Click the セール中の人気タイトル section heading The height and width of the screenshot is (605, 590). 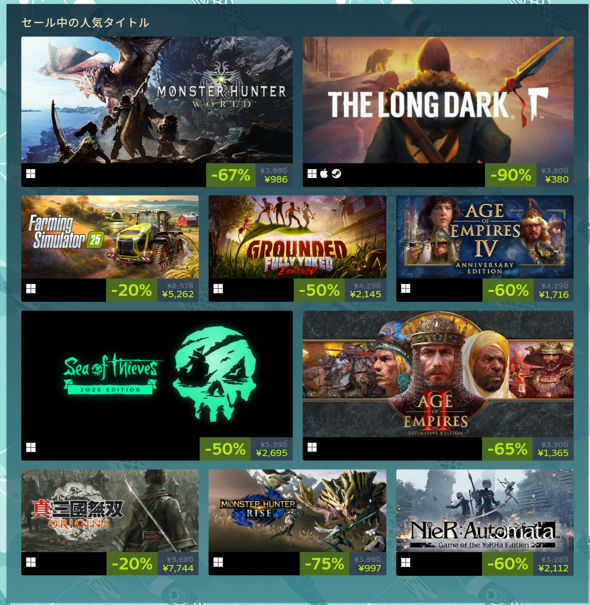[85, 23]
